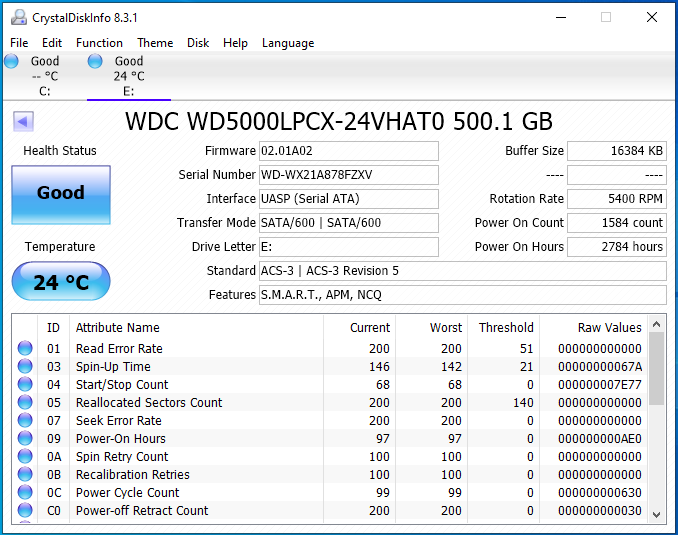Click the Good health status button

tap(61, 194)
